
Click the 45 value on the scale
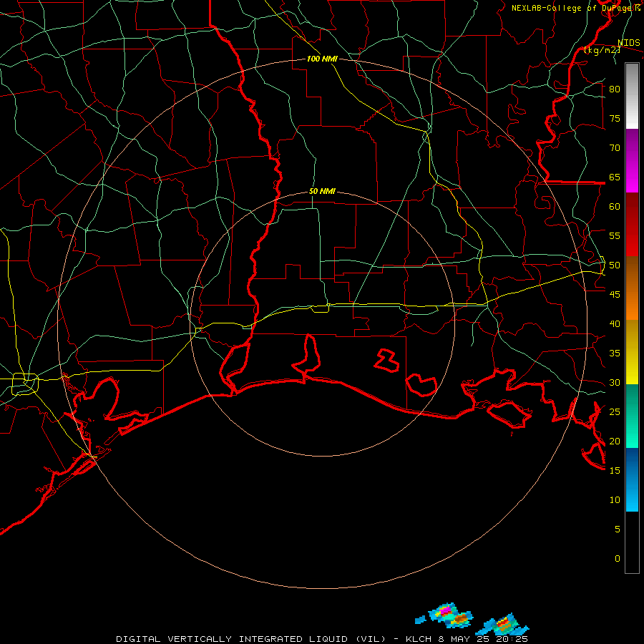pyautogui.click(x=615, y=295)
